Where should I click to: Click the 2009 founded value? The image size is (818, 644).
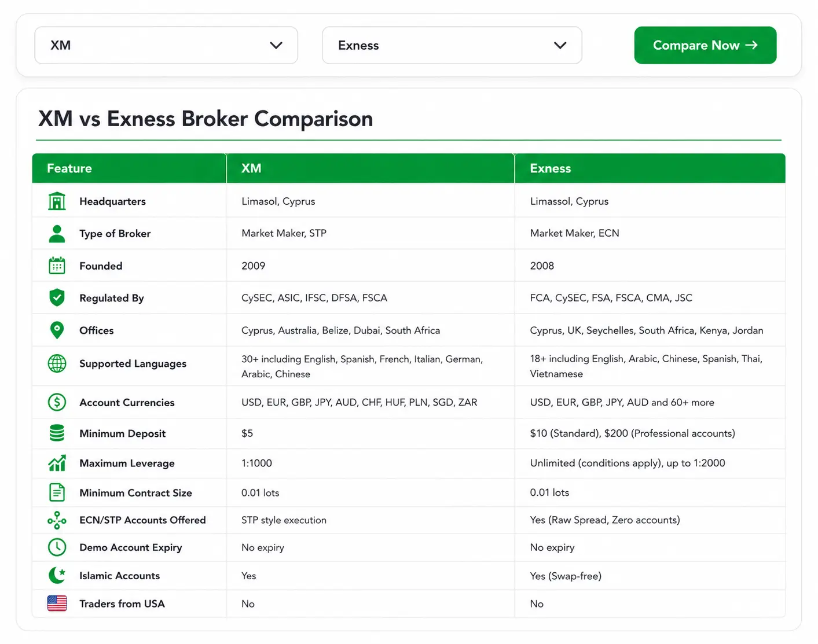coord(253,266)
